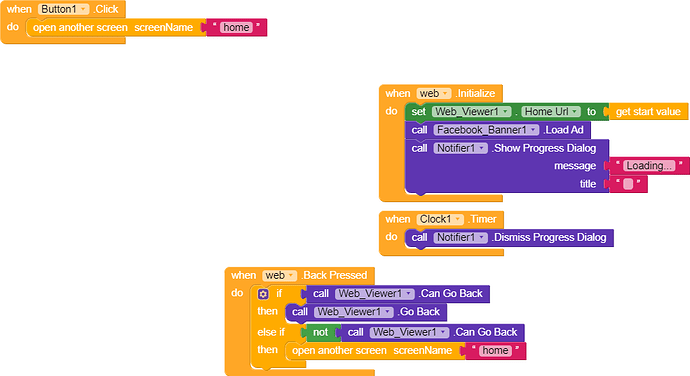Click the '.Back Pressed' event label
690x376 pixels.
(x=334, y=276)
